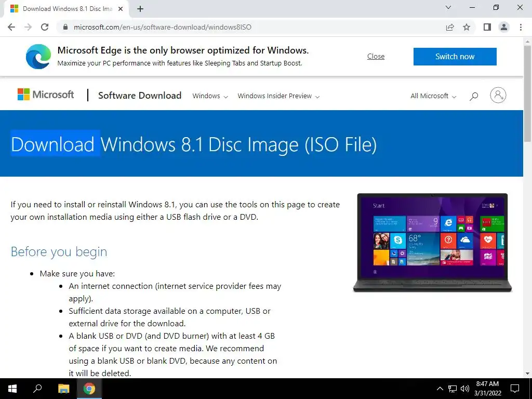Open the notification center icon
The height and width of the screenshot is (399, 532).
pyautogui.click(x=515, y=389)
